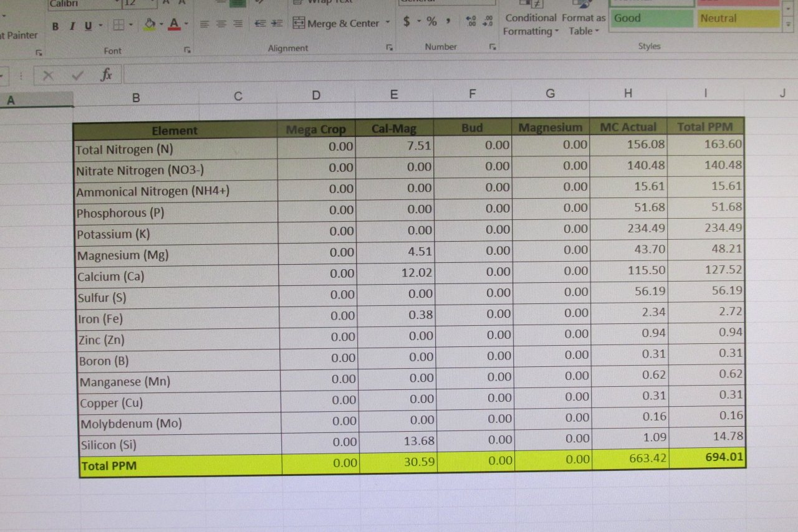Select column B header

click(137, 97)
